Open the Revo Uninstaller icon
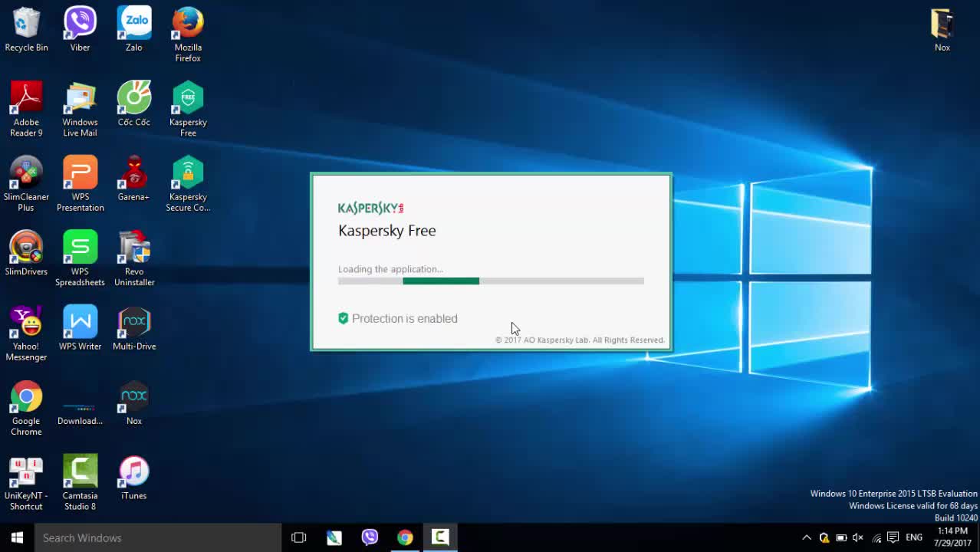 (x=134, y=259)
